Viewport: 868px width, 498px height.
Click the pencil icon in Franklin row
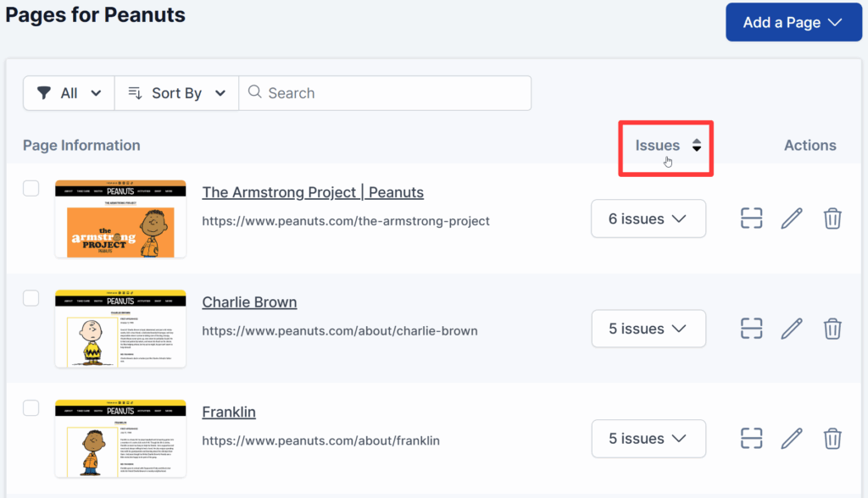[791, 439]
